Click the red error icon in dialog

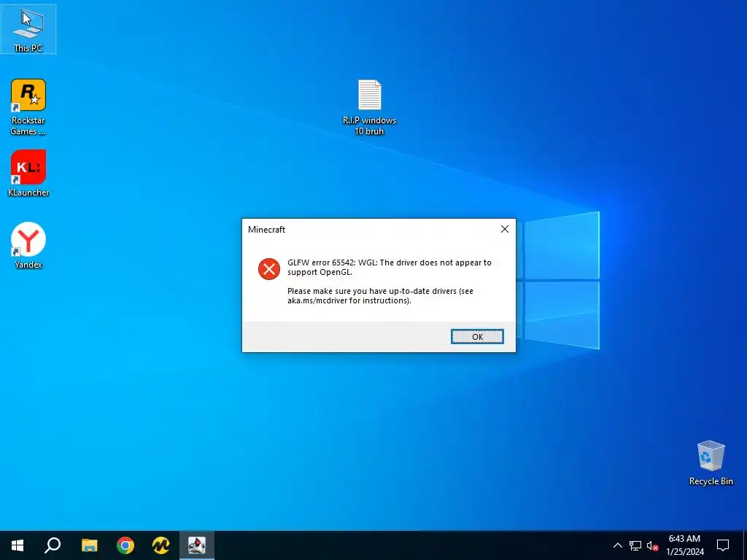pyautogui.click(x=269, y=269)
